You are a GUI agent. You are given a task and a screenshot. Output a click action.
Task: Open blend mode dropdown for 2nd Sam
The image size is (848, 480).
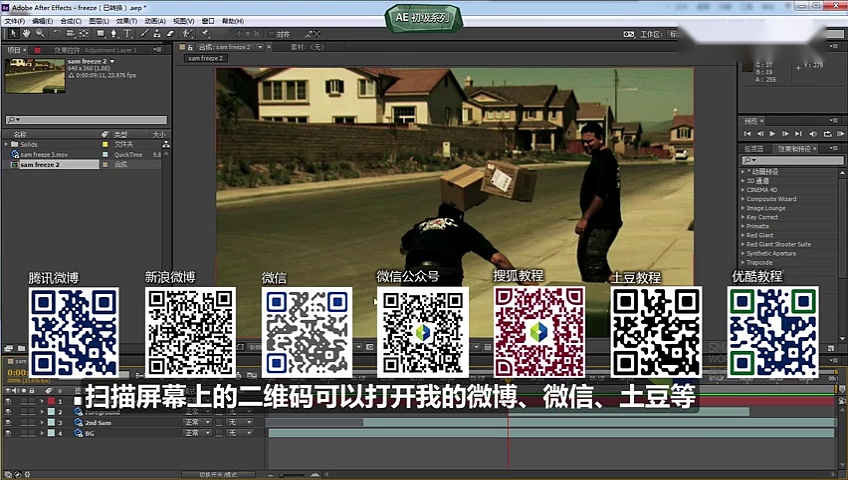197,422
